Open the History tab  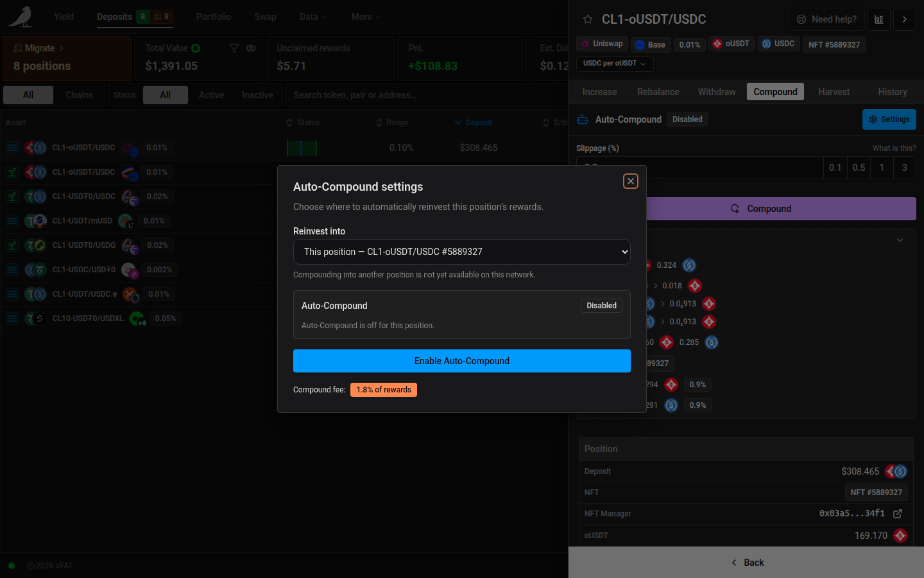tap(893, 92)
